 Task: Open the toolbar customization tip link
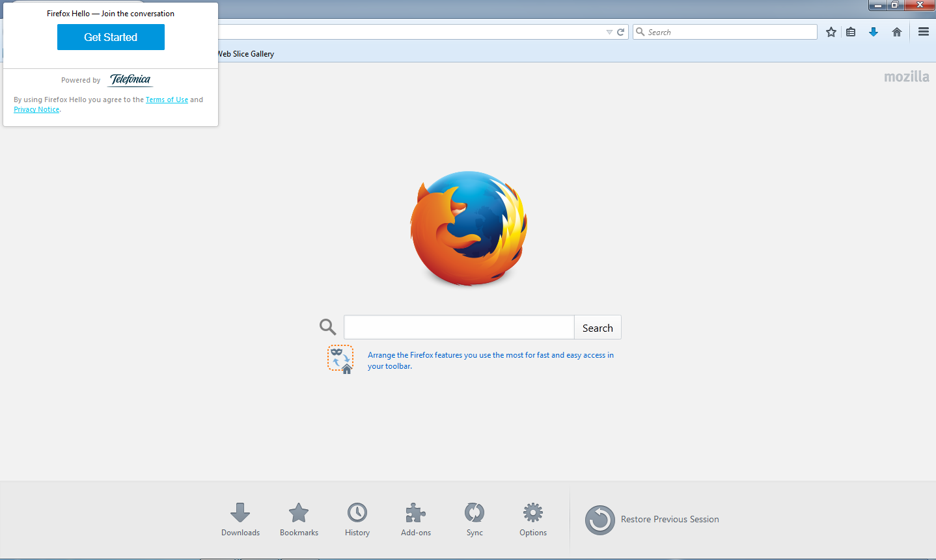pos(491,360)
